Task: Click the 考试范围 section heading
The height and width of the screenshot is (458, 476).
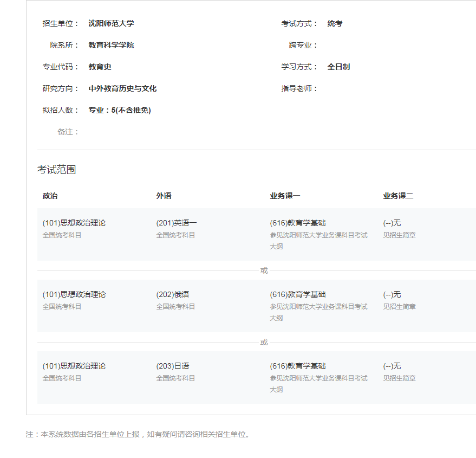Action: pyautogui.click(x=56, y=170)
